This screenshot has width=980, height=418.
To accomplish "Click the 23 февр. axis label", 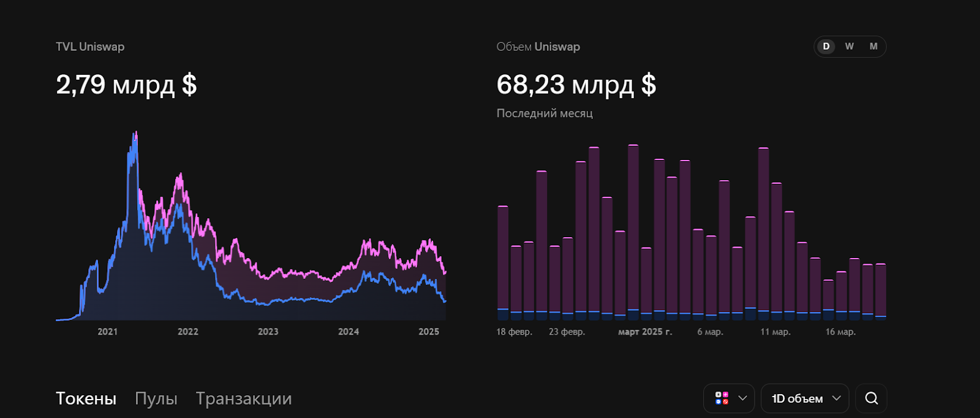I will (x=567, y=332).
